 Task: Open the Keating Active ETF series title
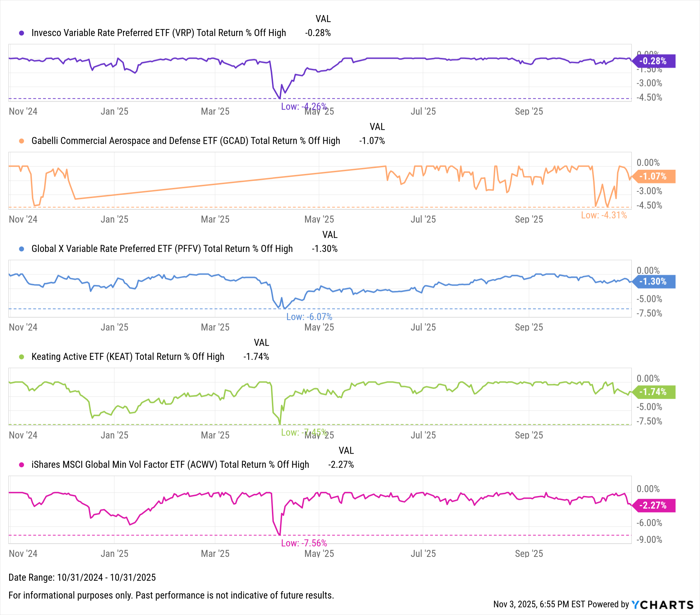128,357
